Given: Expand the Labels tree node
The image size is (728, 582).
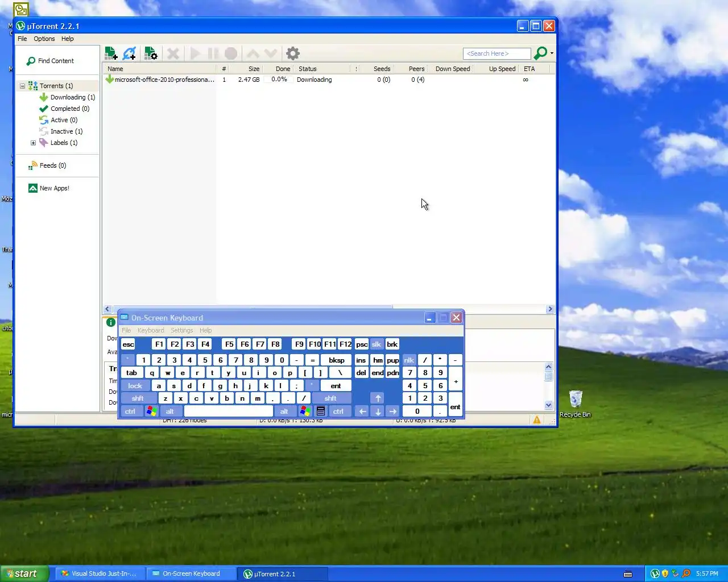Looking at the screenshot, I should tap(33, 143).
